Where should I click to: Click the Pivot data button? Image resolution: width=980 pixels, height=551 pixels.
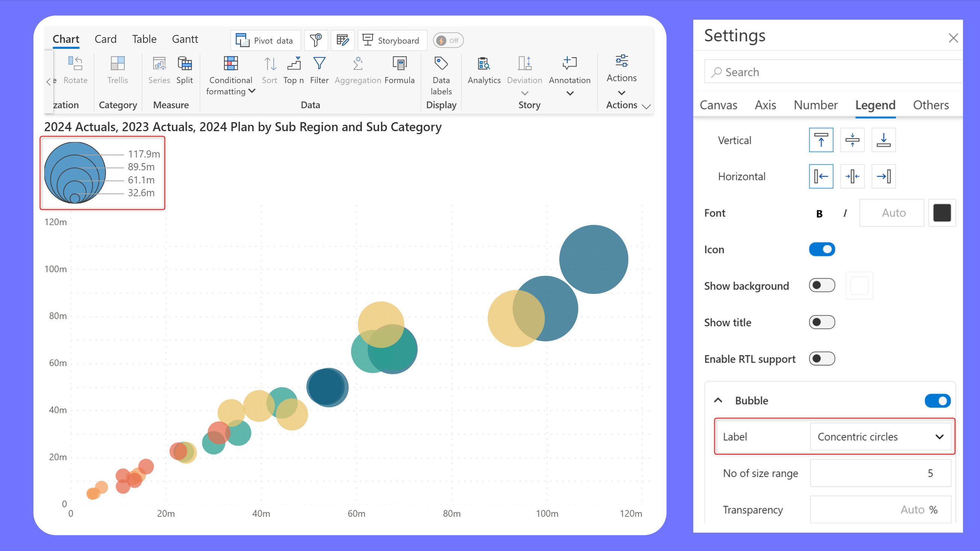tap(265, 40)
